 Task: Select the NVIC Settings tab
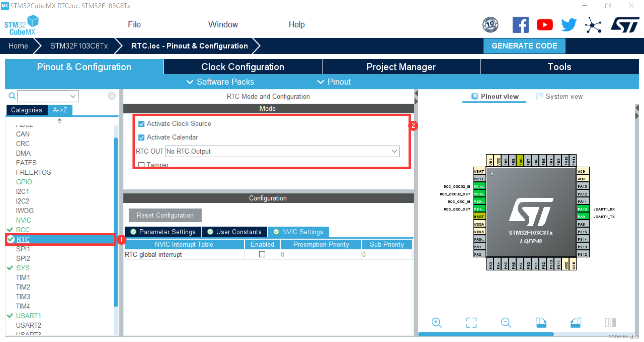point(298,232)
